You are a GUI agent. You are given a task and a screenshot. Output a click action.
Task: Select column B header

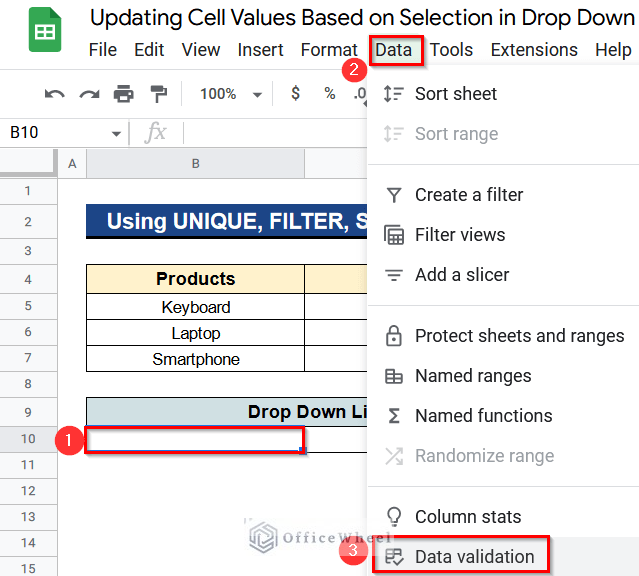[x=196, y=163]
